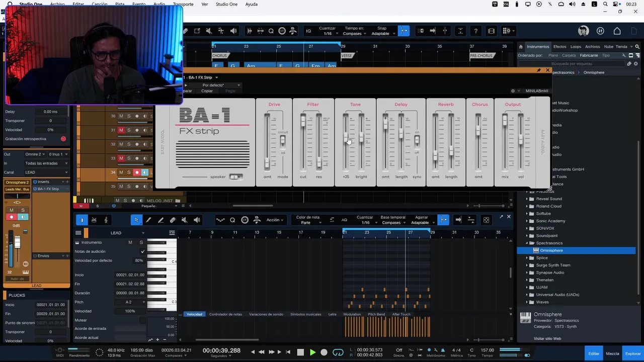Rewind with the transport rewind button
This screenshot has width=644, height=362.
tap(262, 352)
